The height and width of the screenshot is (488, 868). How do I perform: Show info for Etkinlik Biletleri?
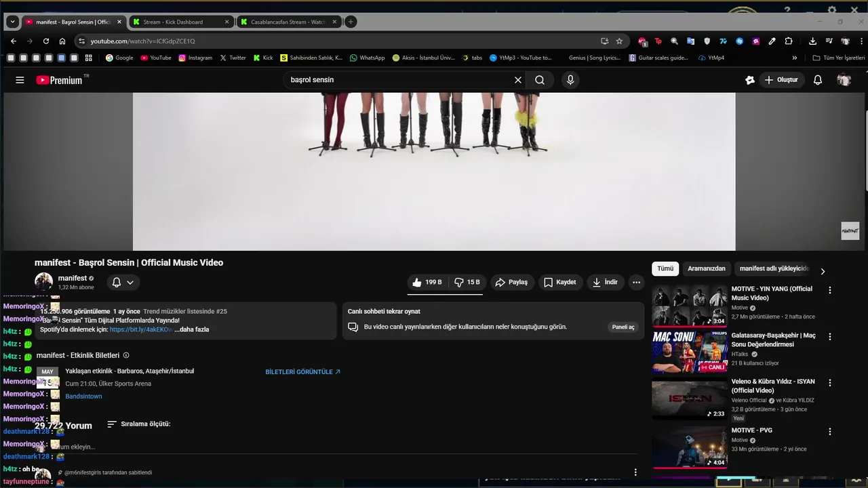(x=126, y=355)
